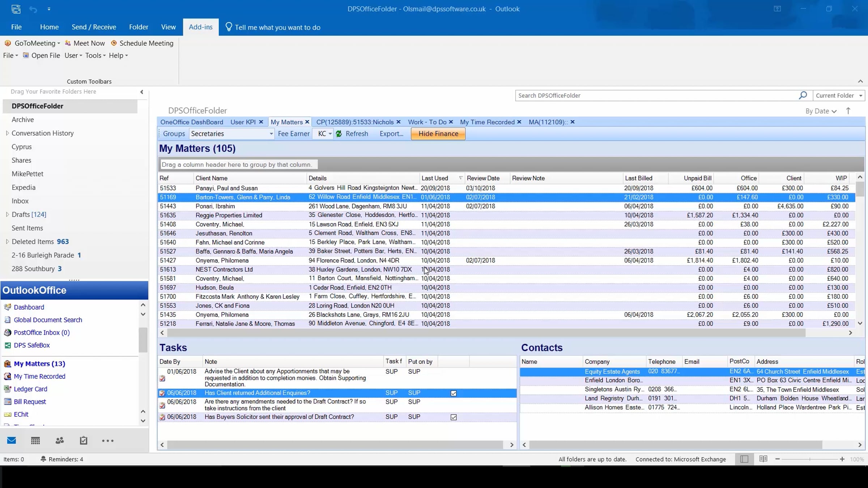Switch to the Reading view status icon
Image resolution: width=868 pixels, height=488 pixels.
pyautogui.click(x=763, y=459)
